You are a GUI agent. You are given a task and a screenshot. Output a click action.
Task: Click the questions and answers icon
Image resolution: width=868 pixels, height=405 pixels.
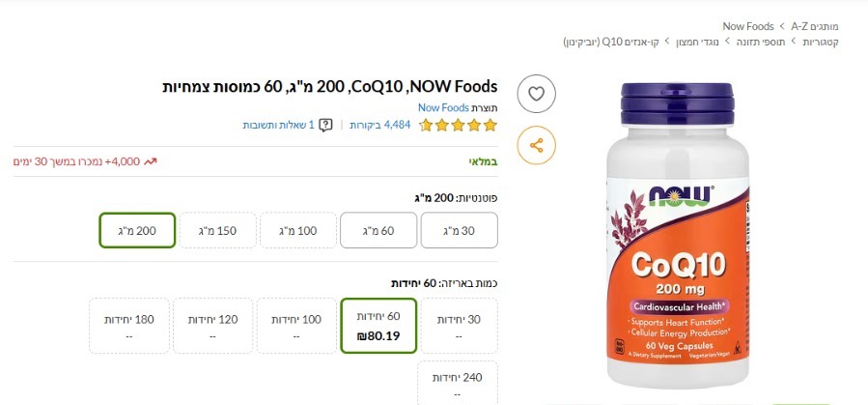[326, 125]
